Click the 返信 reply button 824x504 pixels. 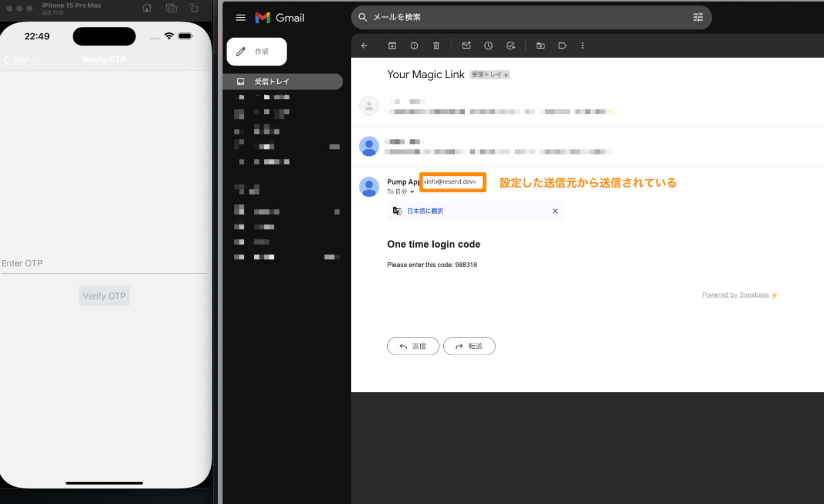(x=413, y=346)
